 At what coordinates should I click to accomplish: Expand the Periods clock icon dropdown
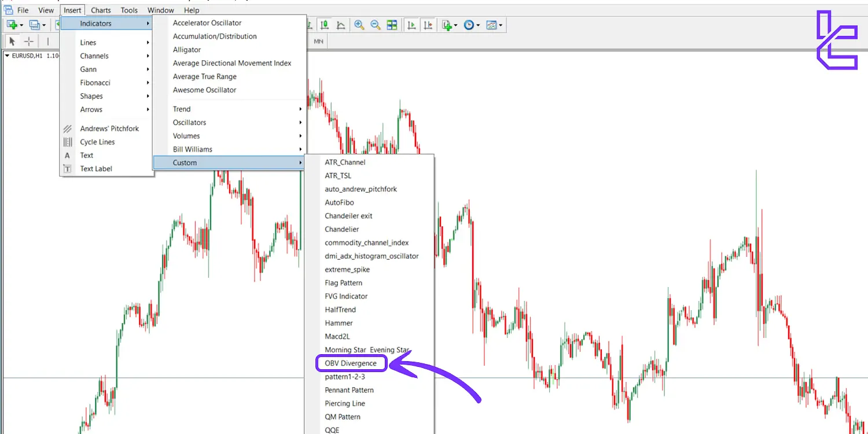tap(479, 24)
